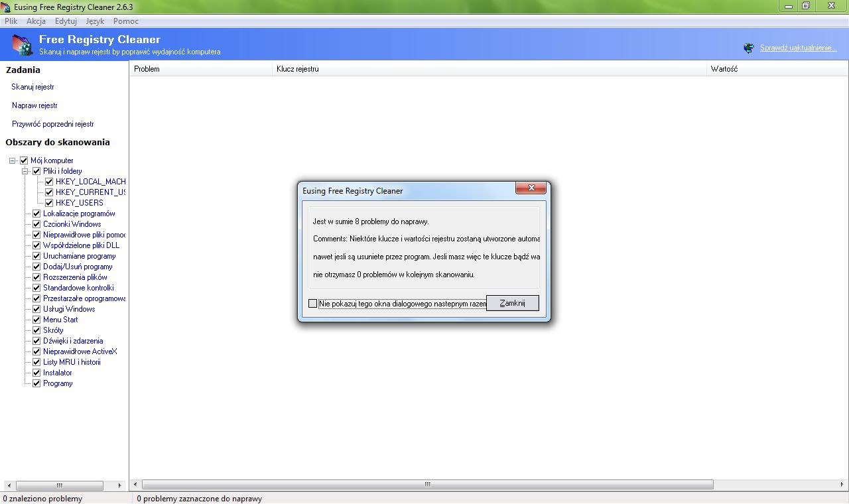Uncheck the Nieprawidłowe pliki pomocy checkbox
This screenshot has width=849, height=504.
pos(36,235)
